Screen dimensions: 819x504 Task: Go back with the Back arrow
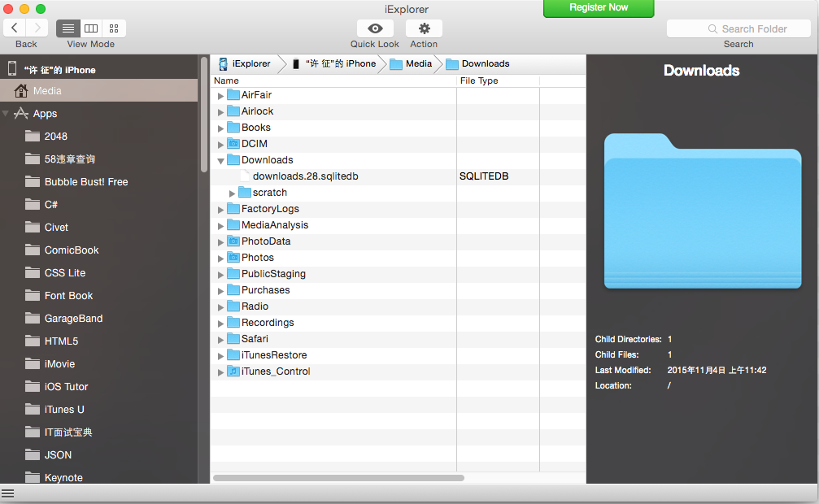click(x=15, y=28)
